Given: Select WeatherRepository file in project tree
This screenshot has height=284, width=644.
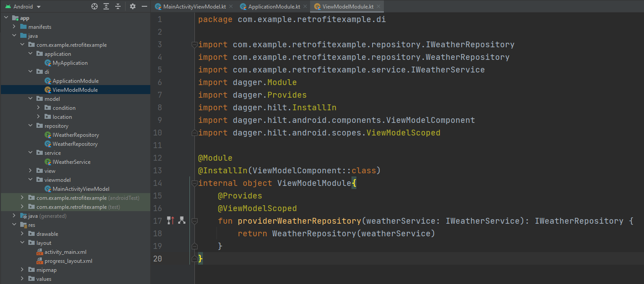Looking at the screenshot, I should 75,144.
